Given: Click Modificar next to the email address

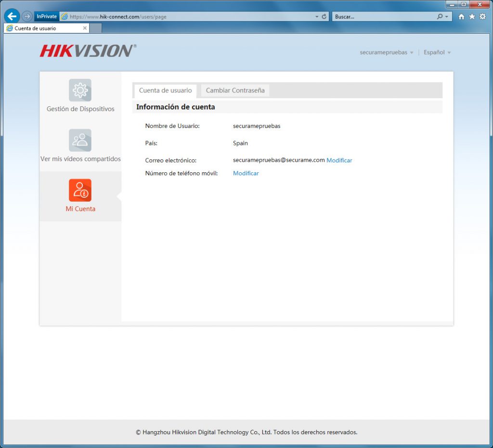Looking at the screenshot, I should 339,160.
